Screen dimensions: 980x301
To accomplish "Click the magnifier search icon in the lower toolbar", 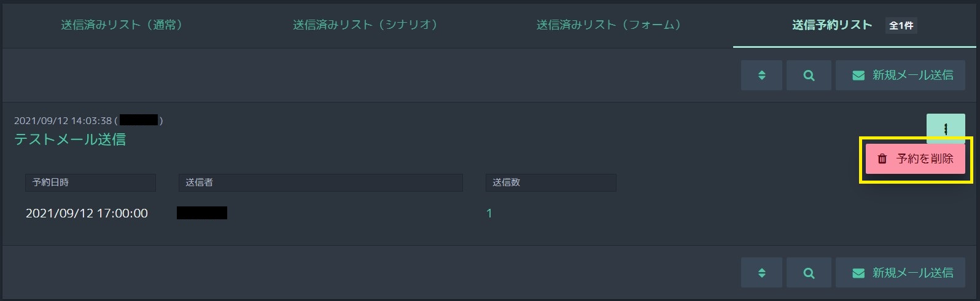I will (x=809, y=273).
